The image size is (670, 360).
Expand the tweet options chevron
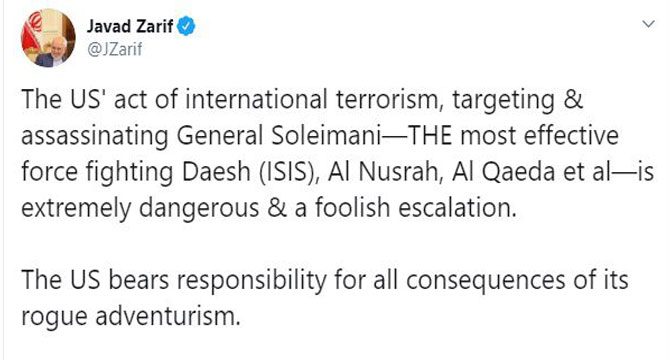pos(648,24)
